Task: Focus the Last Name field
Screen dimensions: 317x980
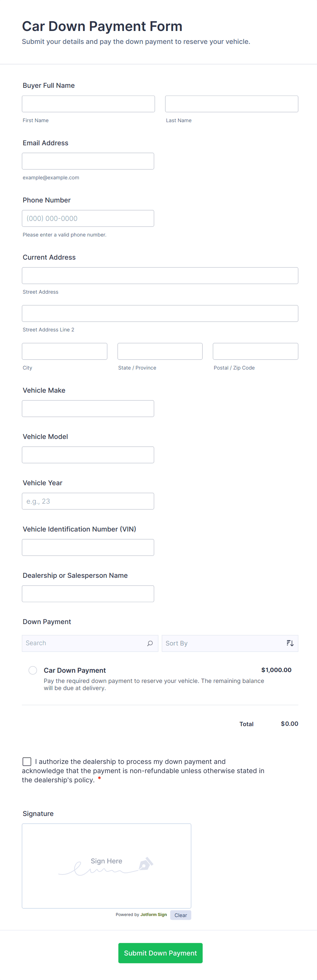Action: click(231, 104)
